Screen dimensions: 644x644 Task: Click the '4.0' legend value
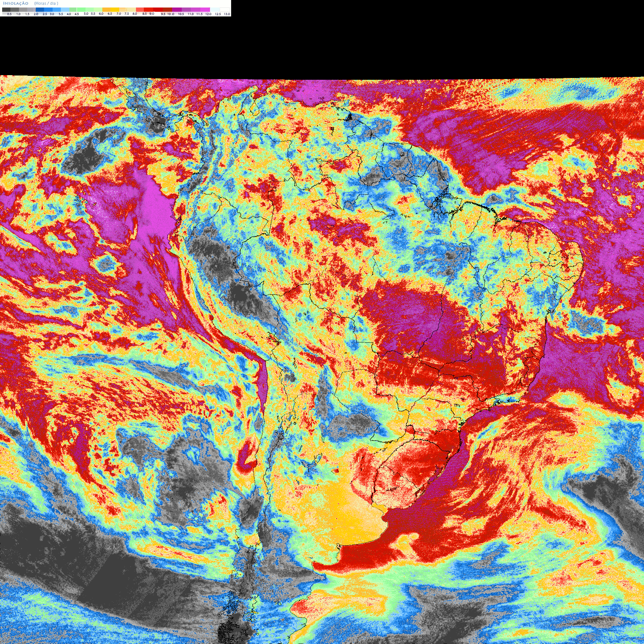pyautogui.click(x=69, y=14)
